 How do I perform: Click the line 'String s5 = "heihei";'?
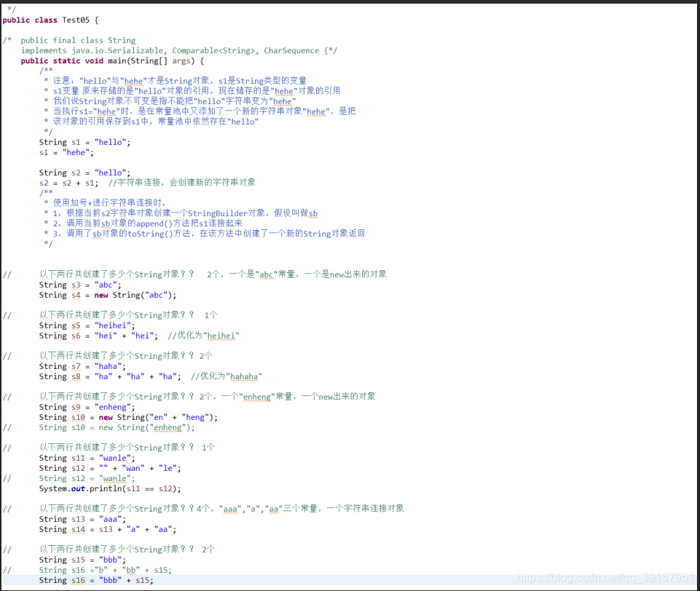87,325
